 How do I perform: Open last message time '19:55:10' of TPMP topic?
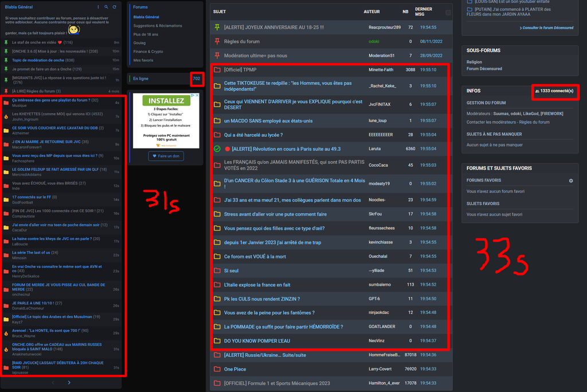tap(428, 70)
